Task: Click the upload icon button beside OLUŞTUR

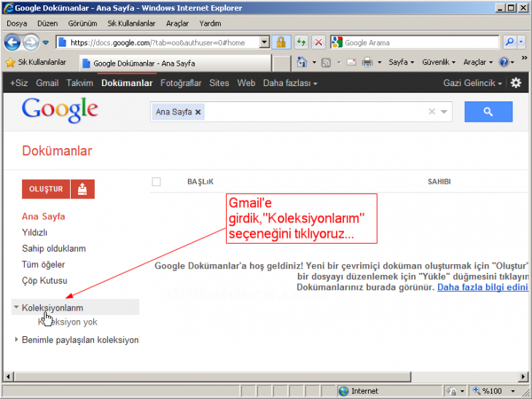Action: coord(82,189)
